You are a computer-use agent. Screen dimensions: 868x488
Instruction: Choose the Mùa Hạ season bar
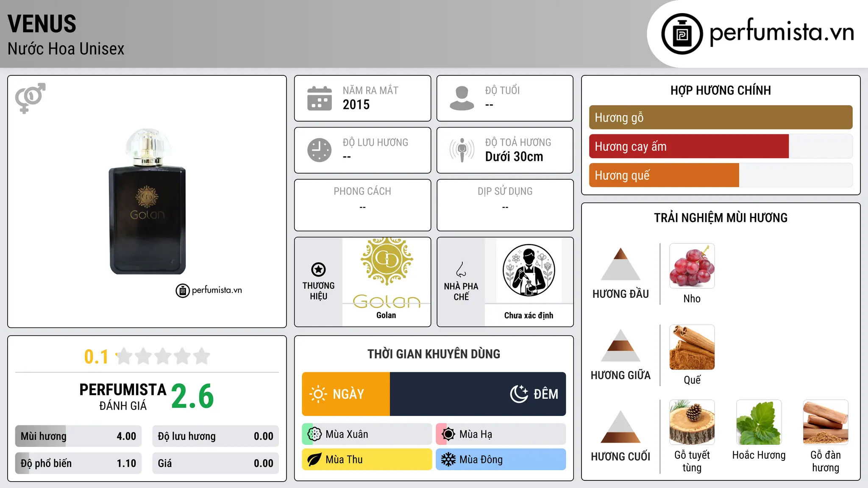pos(501,434)
